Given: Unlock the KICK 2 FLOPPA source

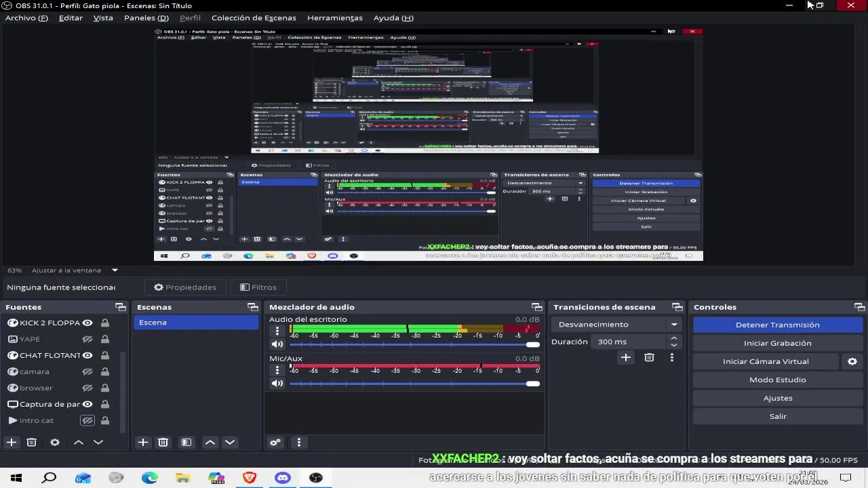Looking at the screenshot, I should click(x=105, y=323).
